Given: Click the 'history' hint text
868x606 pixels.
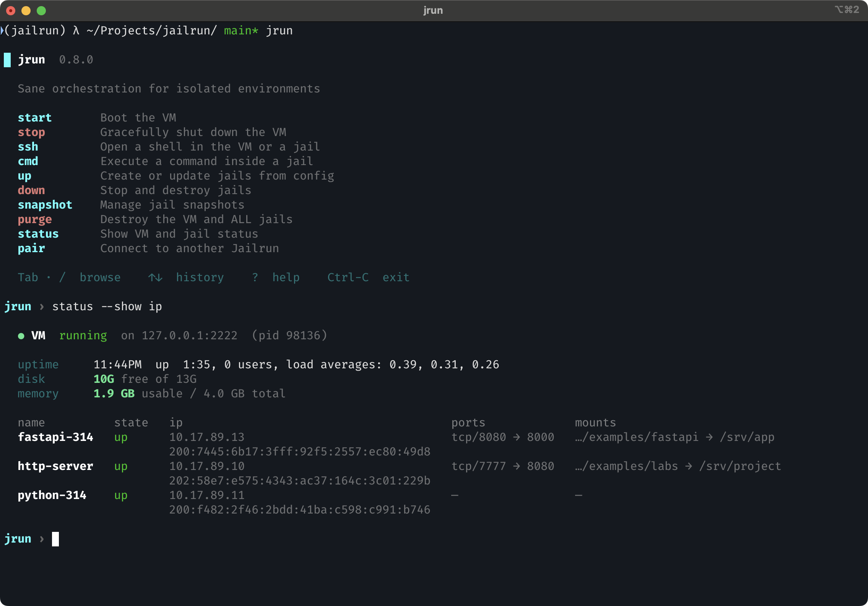Looking at the screenshot, I should coord(200,277).
